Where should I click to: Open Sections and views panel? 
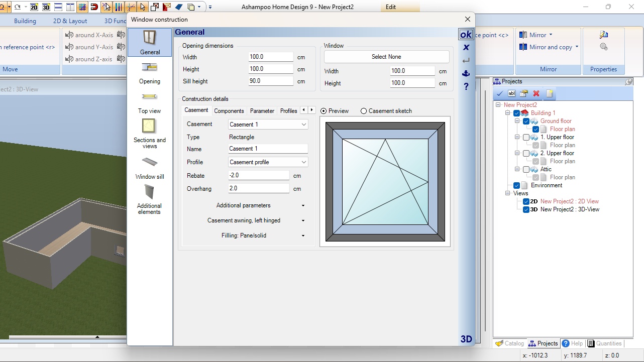pyautogui.click(x=149, y=126)
